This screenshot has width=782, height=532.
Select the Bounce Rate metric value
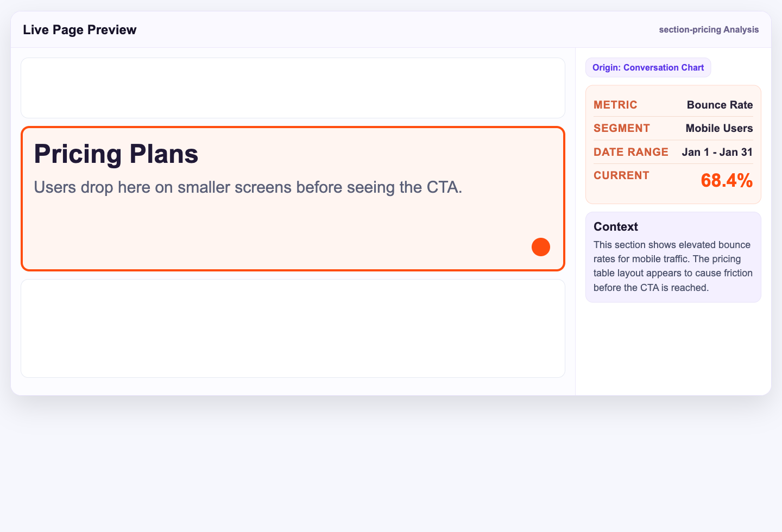click(720, 105)
